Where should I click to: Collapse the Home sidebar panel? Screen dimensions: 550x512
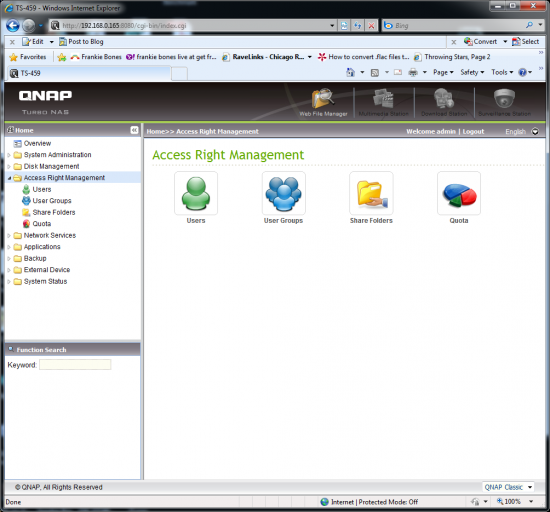click(x=134, y=130)
